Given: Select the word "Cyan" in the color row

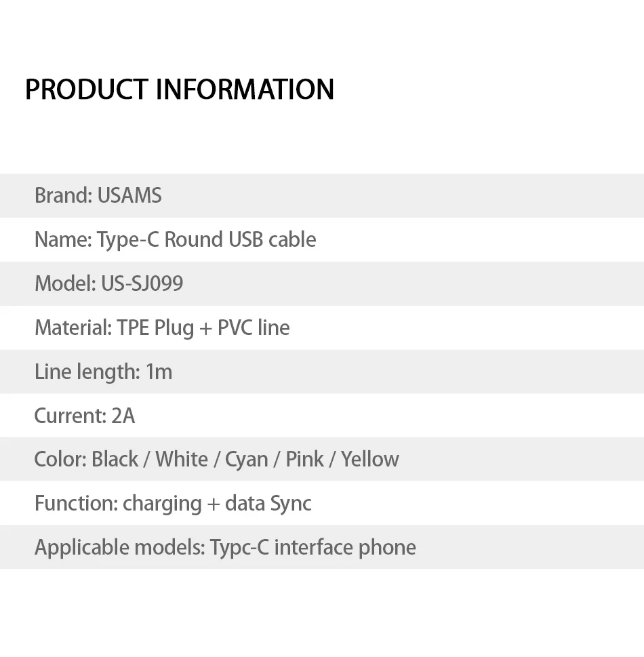Looking at the screenshot, I should (246, 459).
